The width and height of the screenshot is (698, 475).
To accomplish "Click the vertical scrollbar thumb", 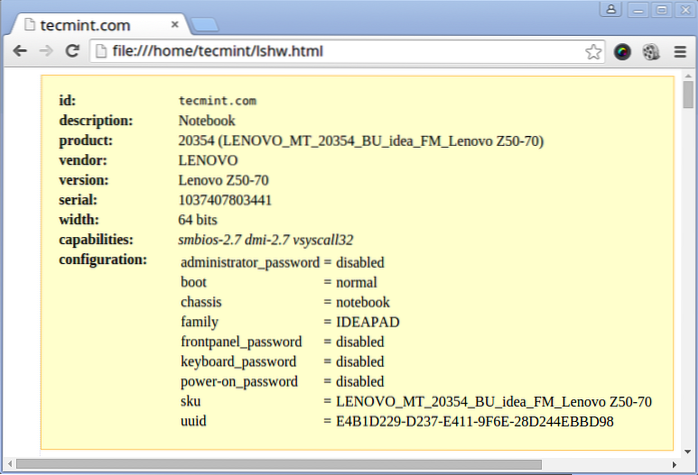I will click(x=688, y=95).
